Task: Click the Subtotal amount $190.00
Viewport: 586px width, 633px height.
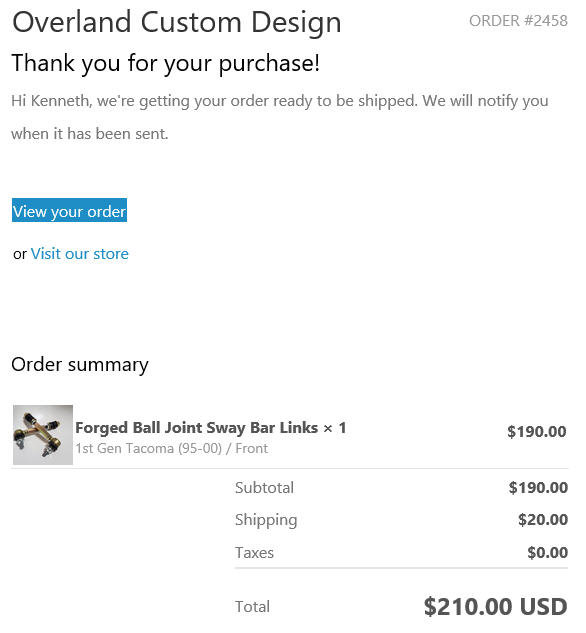Action: [538, 487]
